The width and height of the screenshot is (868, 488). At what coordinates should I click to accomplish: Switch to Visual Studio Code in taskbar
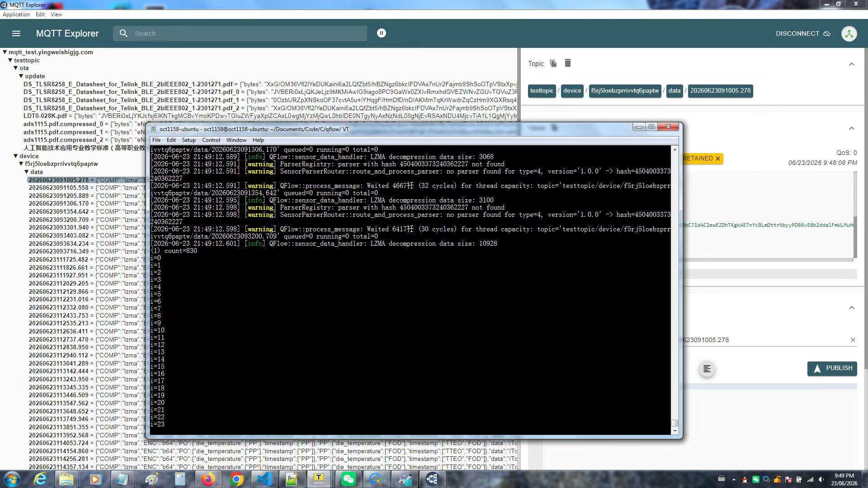(x=264, y=479)
